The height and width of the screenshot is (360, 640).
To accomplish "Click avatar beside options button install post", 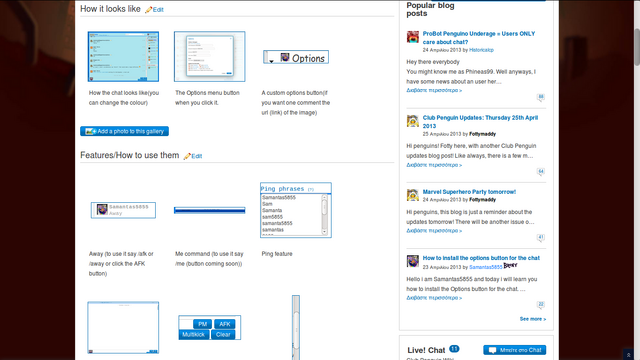I will (x=413, y=261).
